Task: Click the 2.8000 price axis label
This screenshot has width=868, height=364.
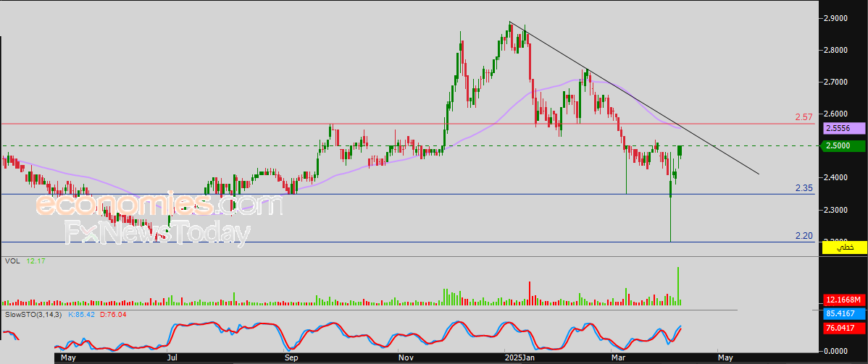Action: click(x=836, y=51)
